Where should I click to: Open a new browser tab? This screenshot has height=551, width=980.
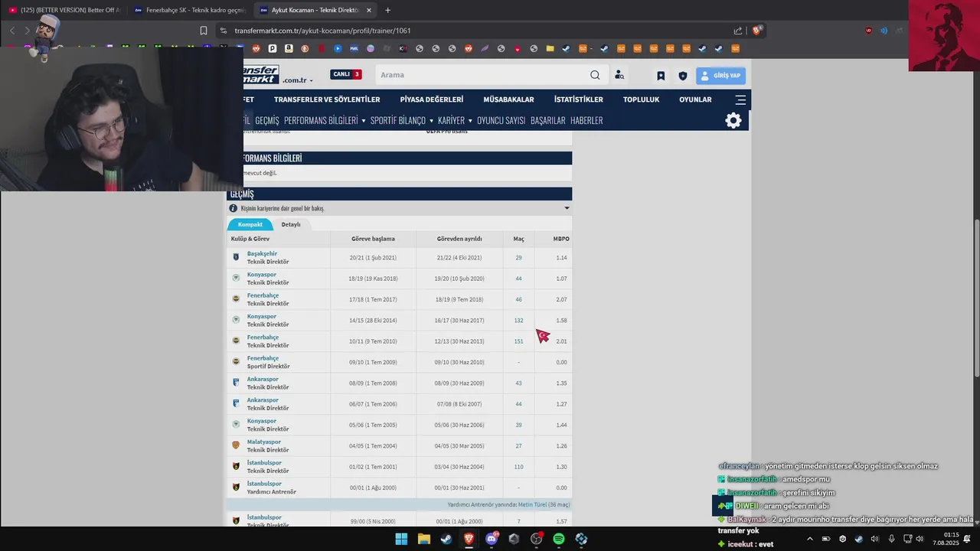[387, 10]
